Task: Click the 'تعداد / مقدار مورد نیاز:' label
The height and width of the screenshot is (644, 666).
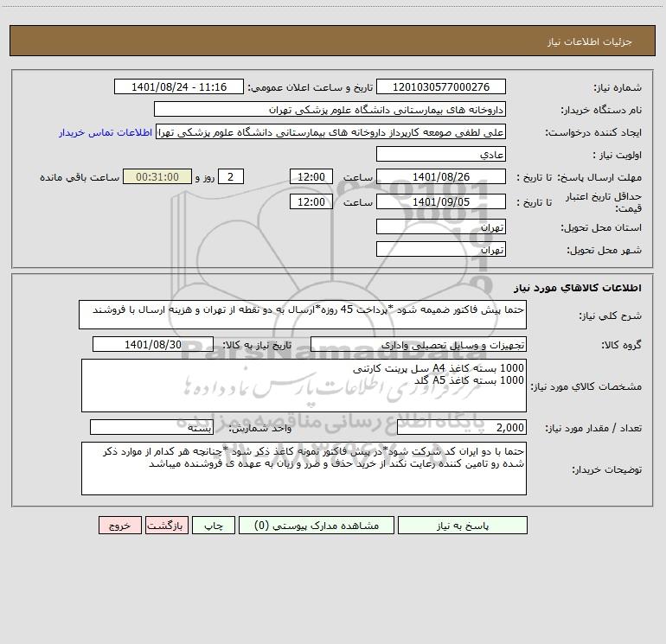Action: tap(593, 428)
